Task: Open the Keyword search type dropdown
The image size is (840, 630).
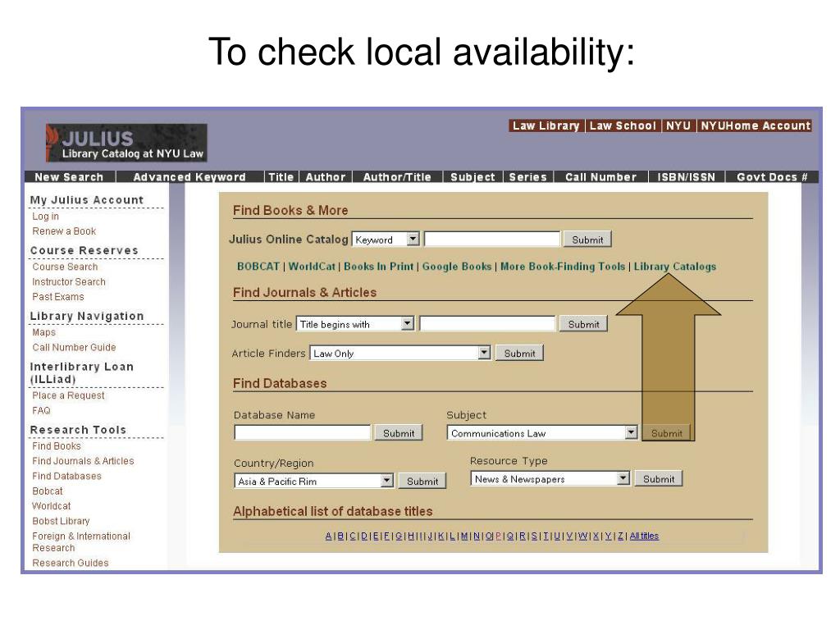Action: [386, 240]
